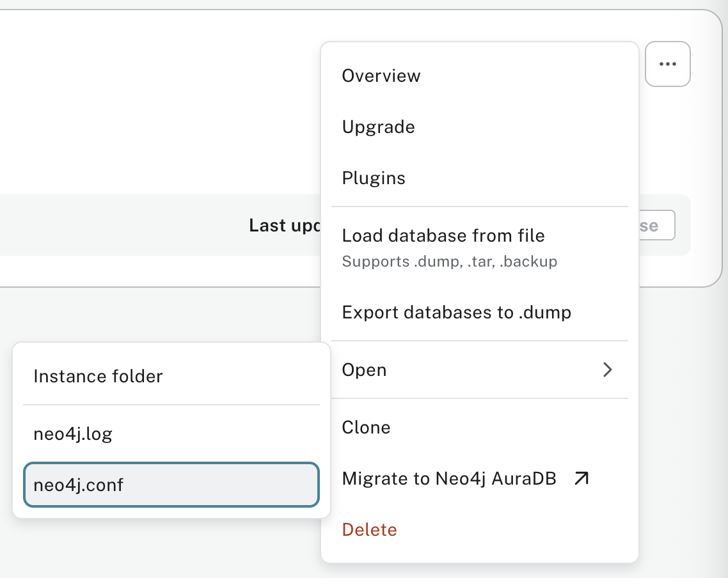Expand the chevron arrow next to Open
The image size is (728, 578).
pyautogui.click(x=607, y=370)
